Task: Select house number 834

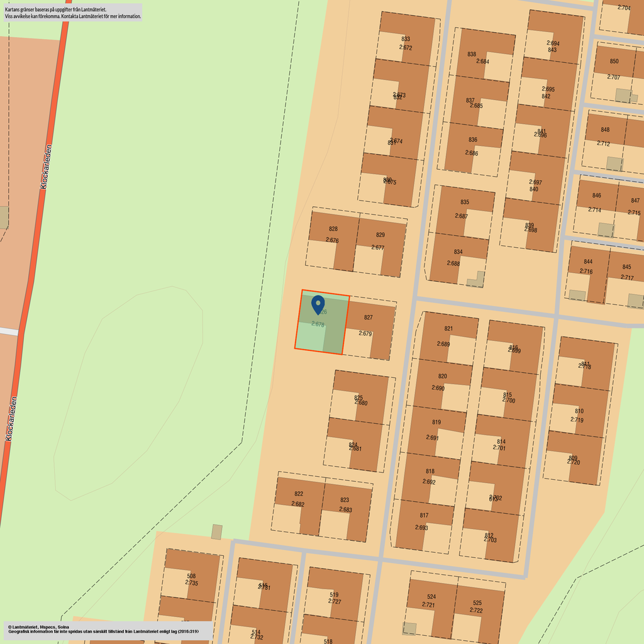Action: click(458, 252)
